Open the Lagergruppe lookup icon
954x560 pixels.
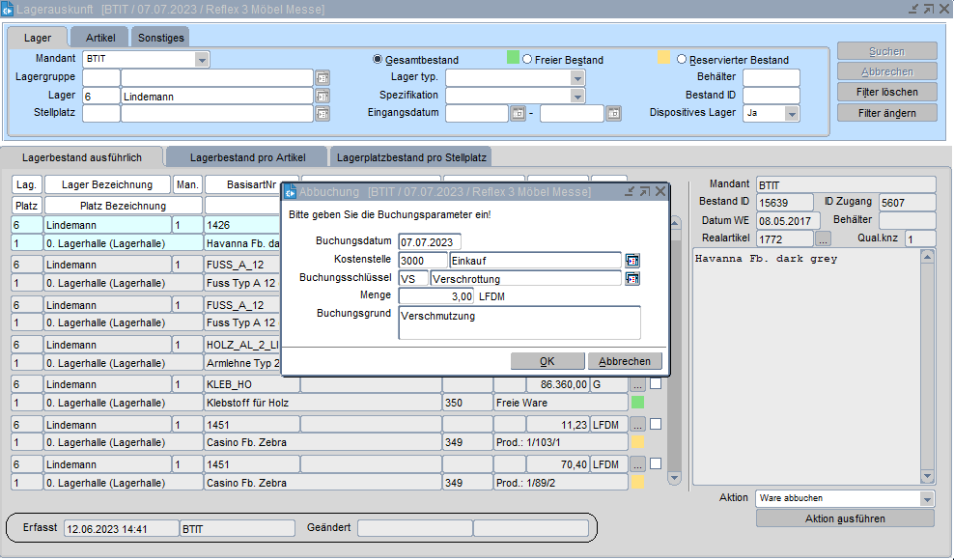click(323, 78)
